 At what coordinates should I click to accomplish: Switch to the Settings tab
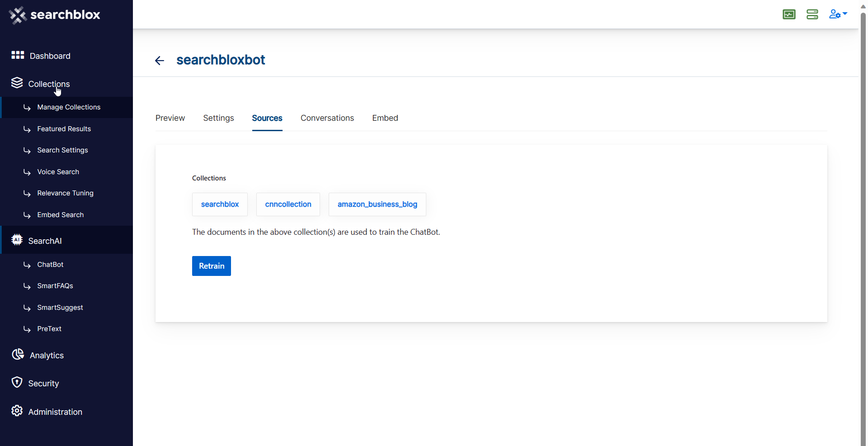coord(218,118)
